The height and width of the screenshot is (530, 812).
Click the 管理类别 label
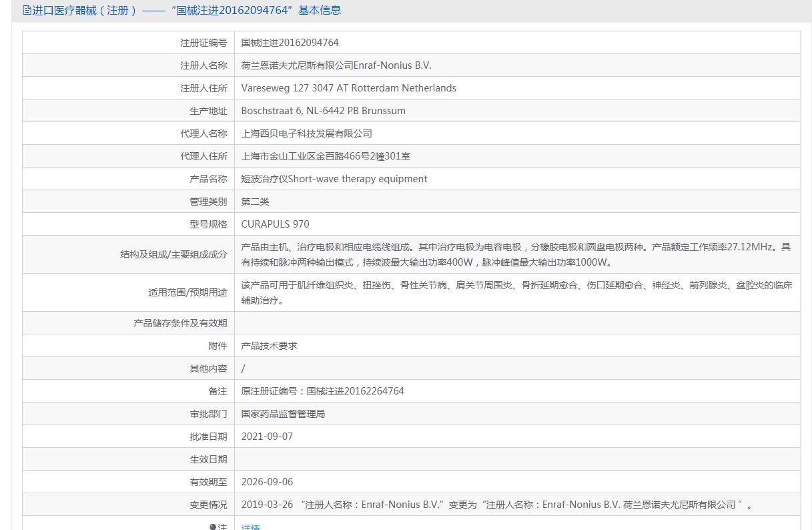pyautogui.click(x=208, y=202)
